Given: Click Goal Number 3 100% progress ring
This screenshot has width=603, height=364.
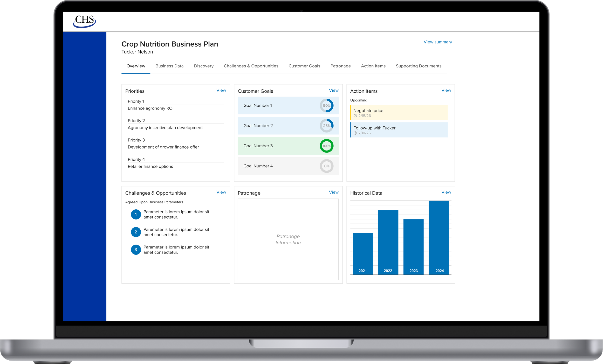Looking at the screenshot, I should [x=326, y=146].
